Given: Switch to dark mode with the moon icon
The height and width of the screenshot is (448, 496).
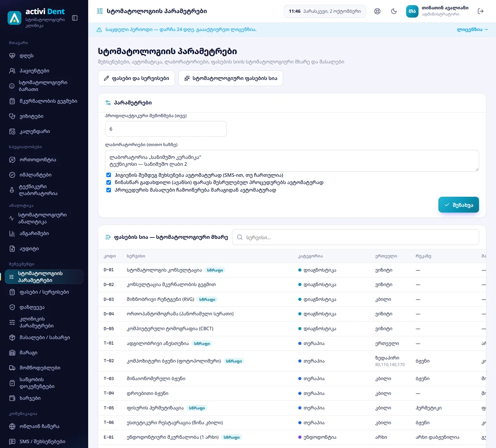Looking at the screenshot, I should point(394,11).
